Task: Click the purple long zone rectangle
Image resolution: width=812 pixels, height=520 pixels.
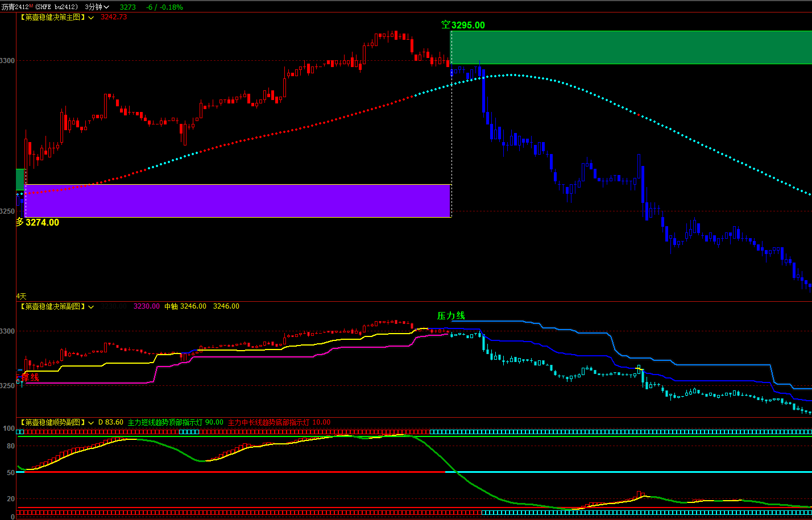Action: 238,201
